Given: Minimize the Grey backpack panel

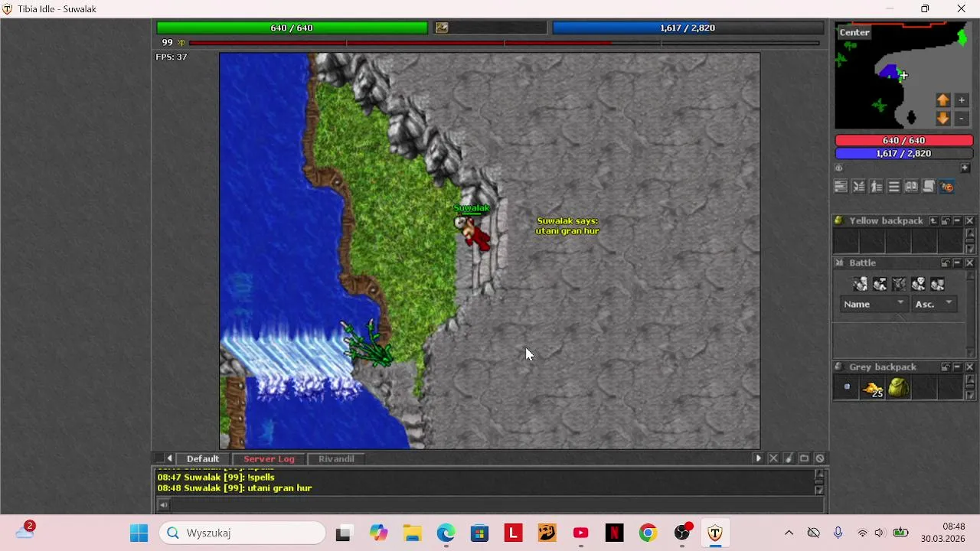Looking at the screenshot, I should [x=957, y=367].
